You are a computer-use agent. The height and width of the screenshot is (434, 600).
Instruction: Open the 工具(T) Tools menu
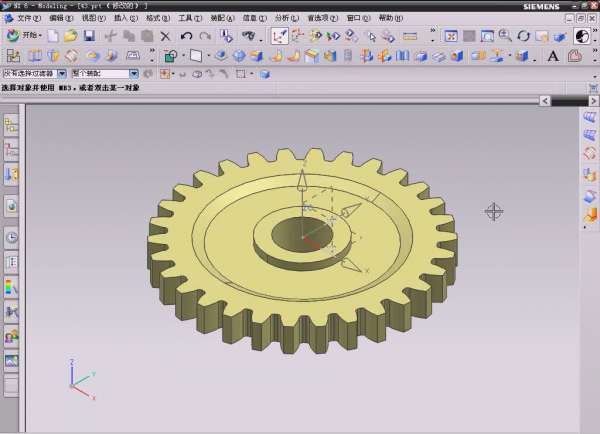point(190,18)
